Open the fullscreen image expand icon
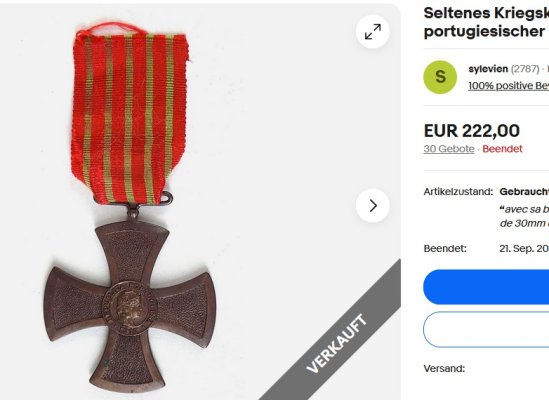The height and width of the screenshot is (400, 549). point(373,32)
